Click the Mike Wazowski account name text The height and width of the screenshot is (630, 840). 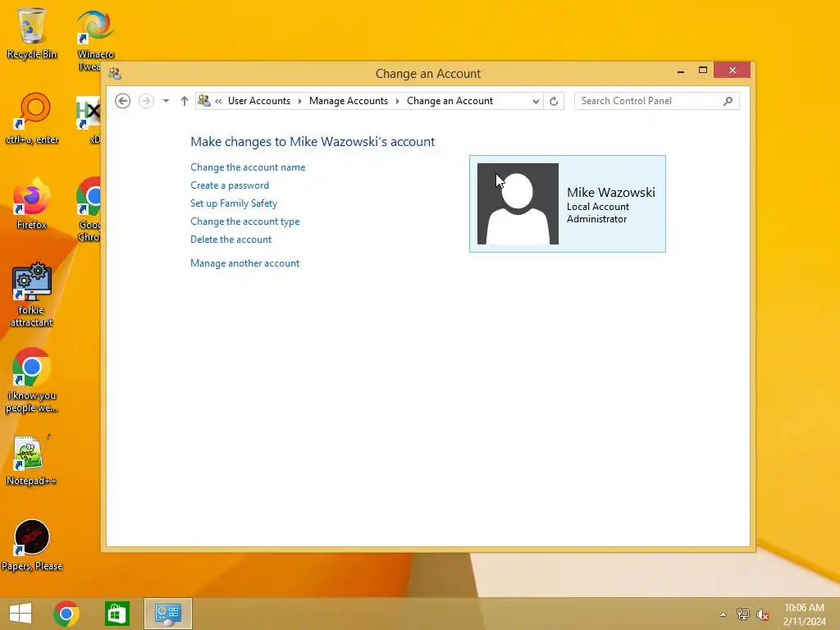[610, 192]
